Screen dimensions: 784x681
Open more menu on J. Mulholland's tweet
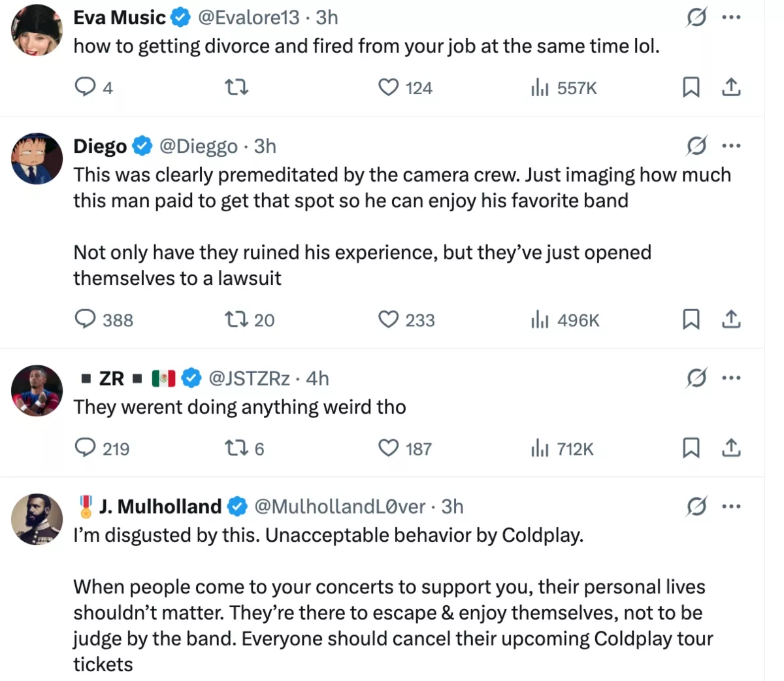(731, 506)
